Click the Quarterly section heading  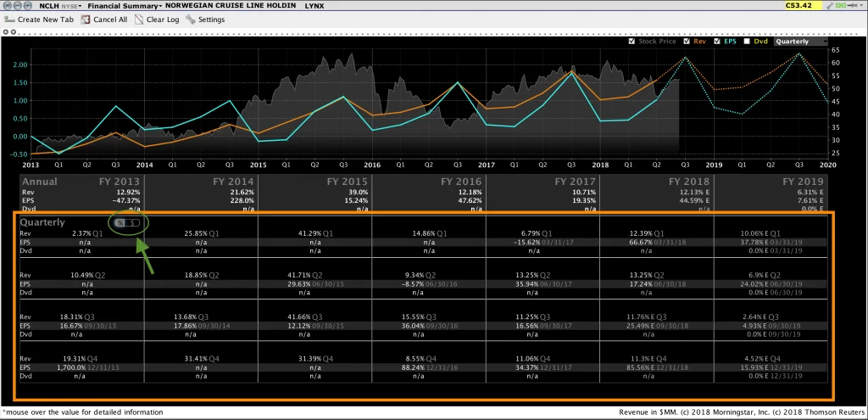coord(42,222)
